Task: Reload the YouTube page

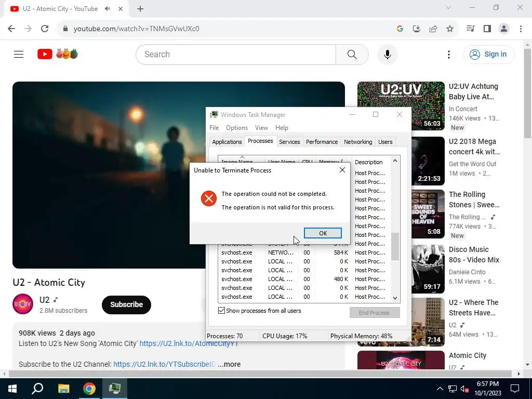Action: click(x=45, y=29)
